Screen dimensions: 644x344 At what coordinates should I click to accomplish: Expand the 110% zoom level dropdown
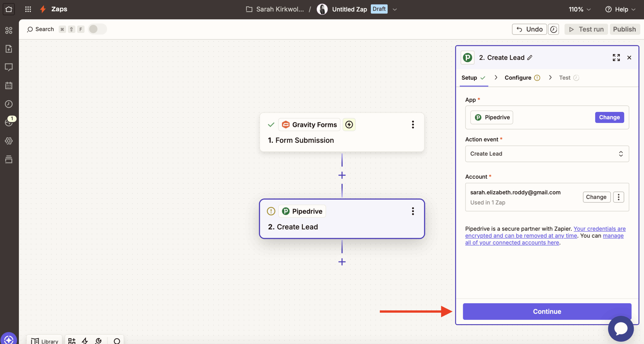point(579,9)
